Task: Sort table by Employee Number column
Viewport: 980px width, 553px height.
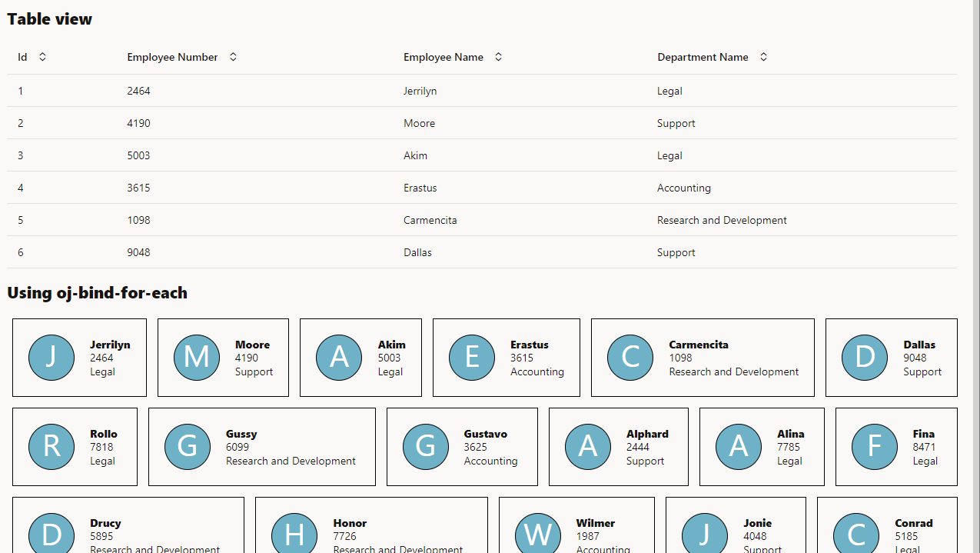Action: pos(233,57)
